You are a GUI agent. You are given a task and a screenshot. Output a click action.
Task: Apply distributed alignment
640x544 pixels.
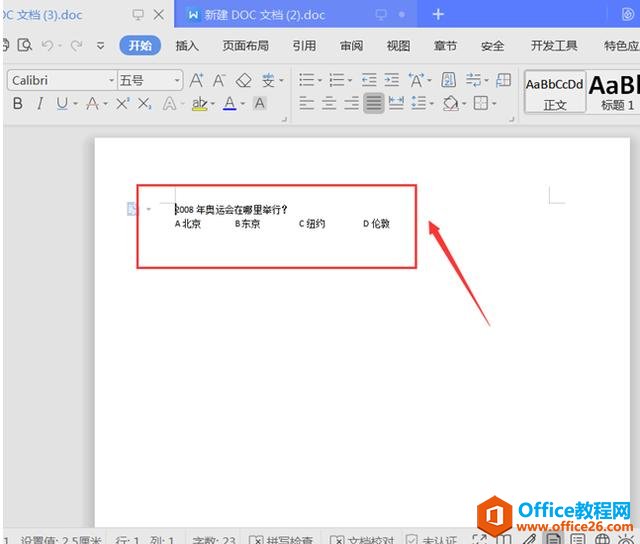[x=396, y=103]
